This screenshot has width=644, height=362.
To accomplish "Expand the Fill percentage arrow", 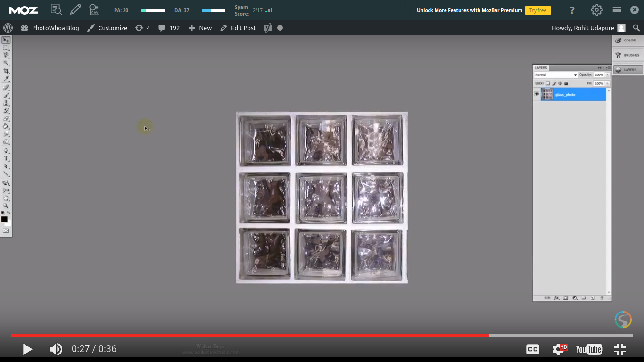I will (x=607, y=83).
